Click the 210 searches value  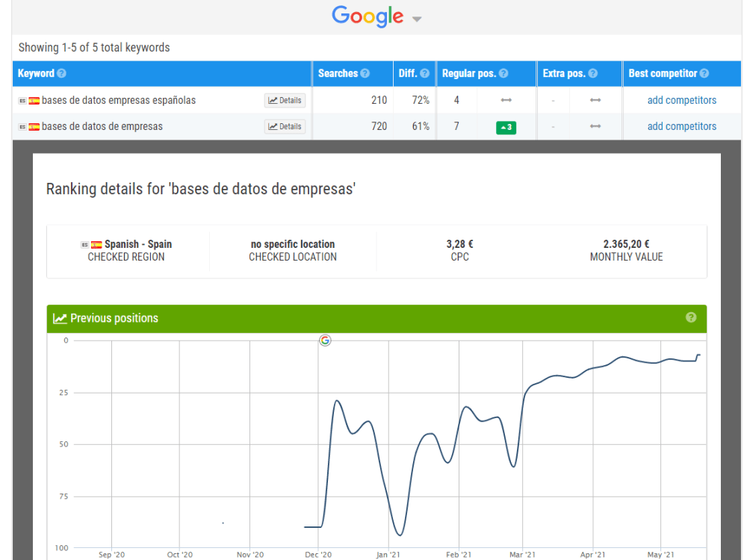[379, 101]
